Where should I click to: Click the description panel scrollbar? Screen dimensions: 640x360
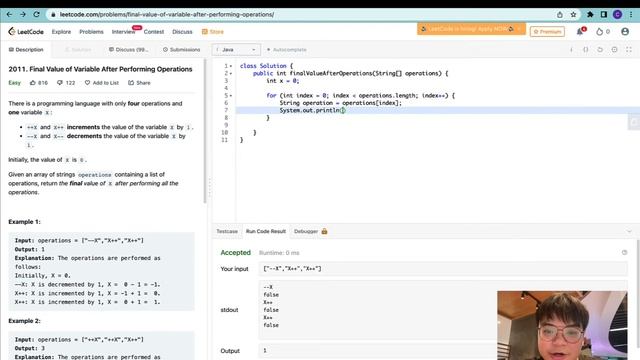click(205, 131)
